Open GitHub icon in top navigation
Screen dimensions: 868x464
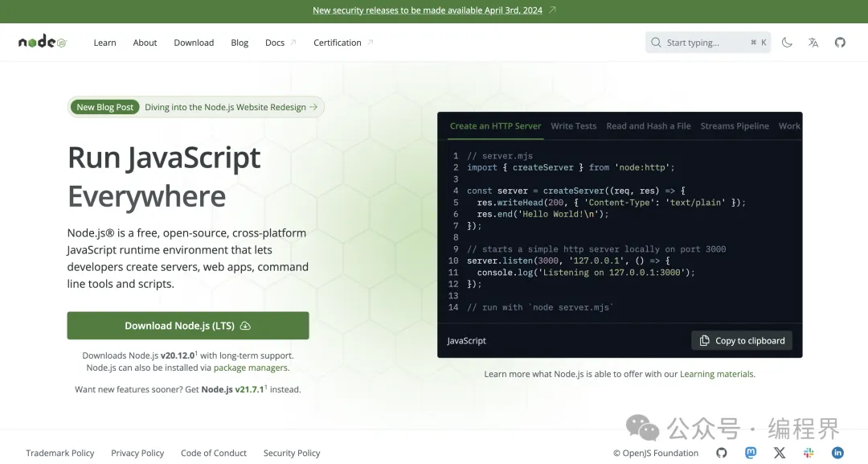pyautogui.click(x=840, y=43)
